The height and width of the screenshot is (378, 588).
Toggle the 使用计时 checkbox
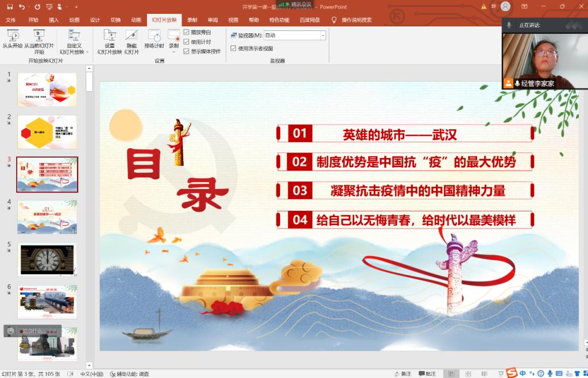pyautogui.click(x=186, y=42)
